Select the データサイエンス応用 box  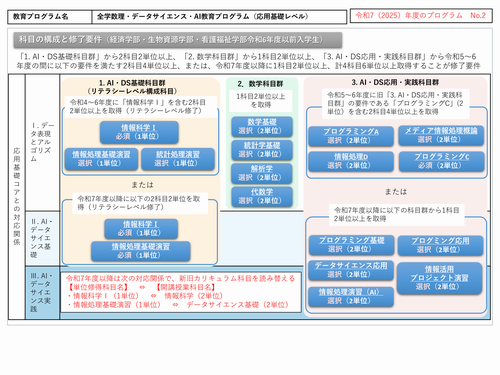[351, 270]
